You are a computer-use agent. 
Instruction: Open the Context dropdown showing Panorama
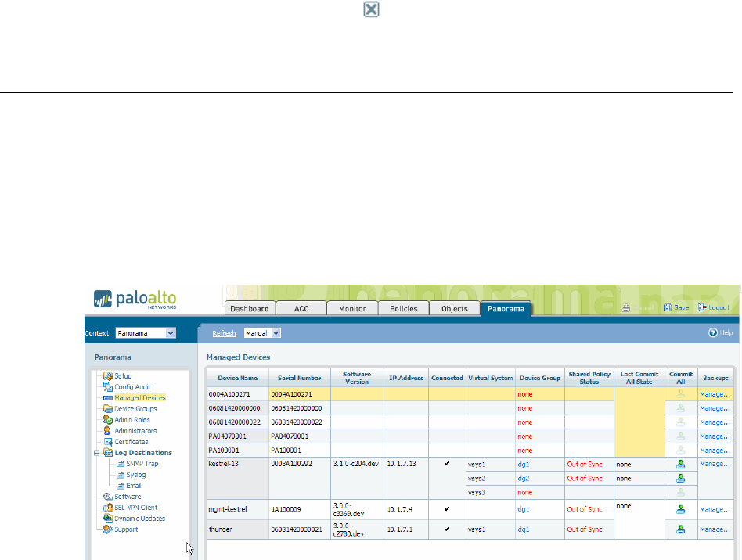tap(146, 333)
